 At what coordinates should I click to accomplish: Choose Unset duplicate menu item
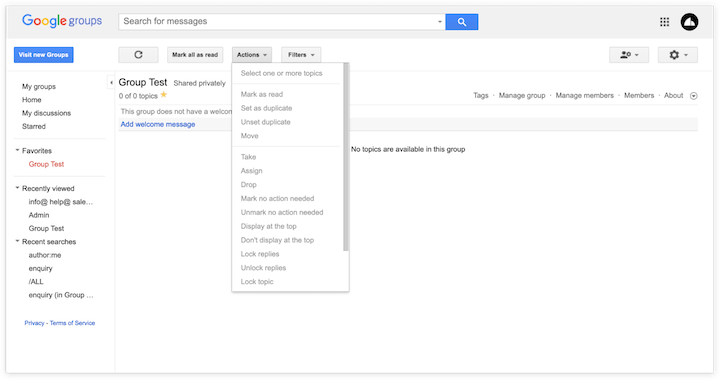click(x=265, y=122)
